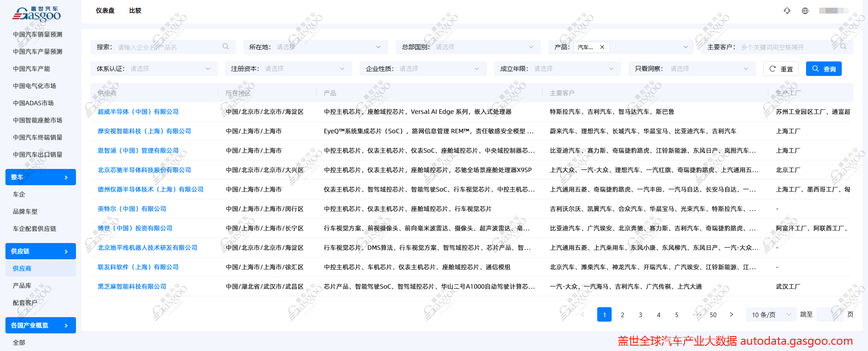This screenshot has height=351, width=868.
Task: Open the 总部国别 dropdown
Action: pos(468,47)
